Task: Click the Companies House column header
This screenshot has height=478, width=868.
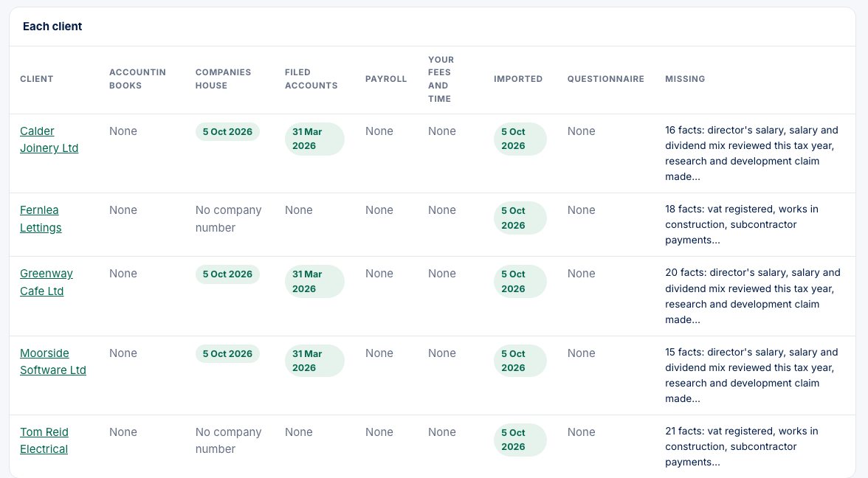Action: 223,78
